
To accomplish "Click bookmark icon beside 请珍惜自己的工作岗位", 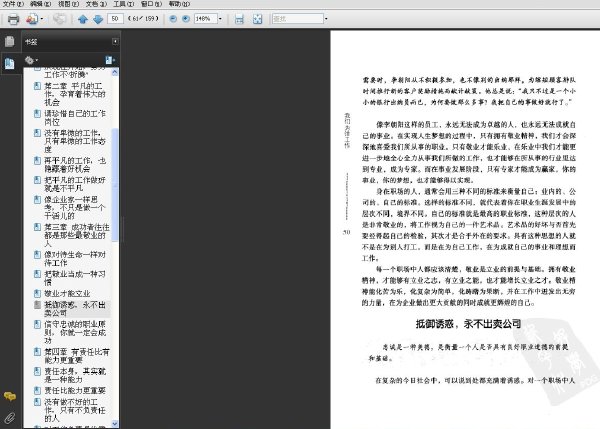I will pyautogui.click(x=37, y=114).
